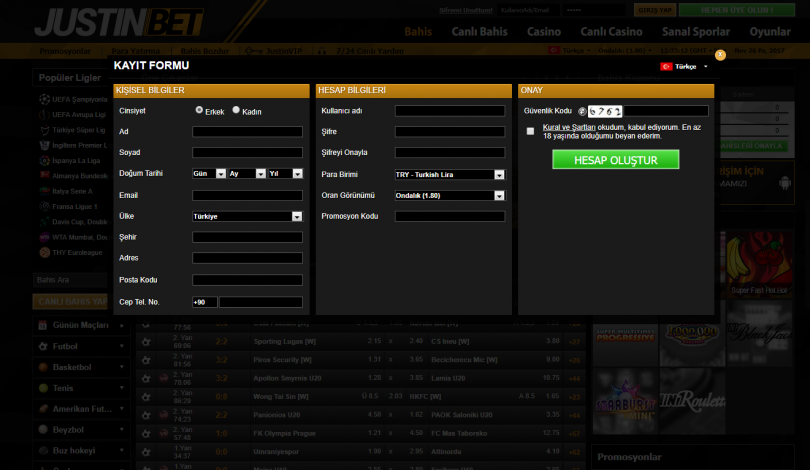Screen dimensions: 810x470
Task: Open the Kural ve Şartları link
Action: click(x=569, y=127)
